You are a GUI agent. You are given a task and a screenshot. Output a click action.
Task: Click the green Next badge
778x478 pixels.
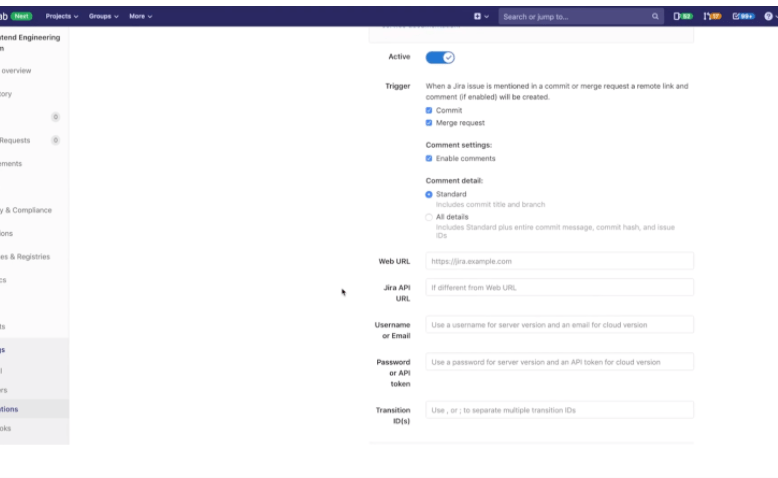point(22,16)
